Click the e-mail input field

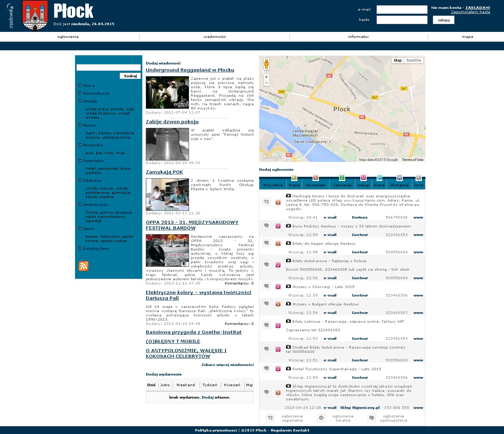pyautogui.click(x=402, y=10)
